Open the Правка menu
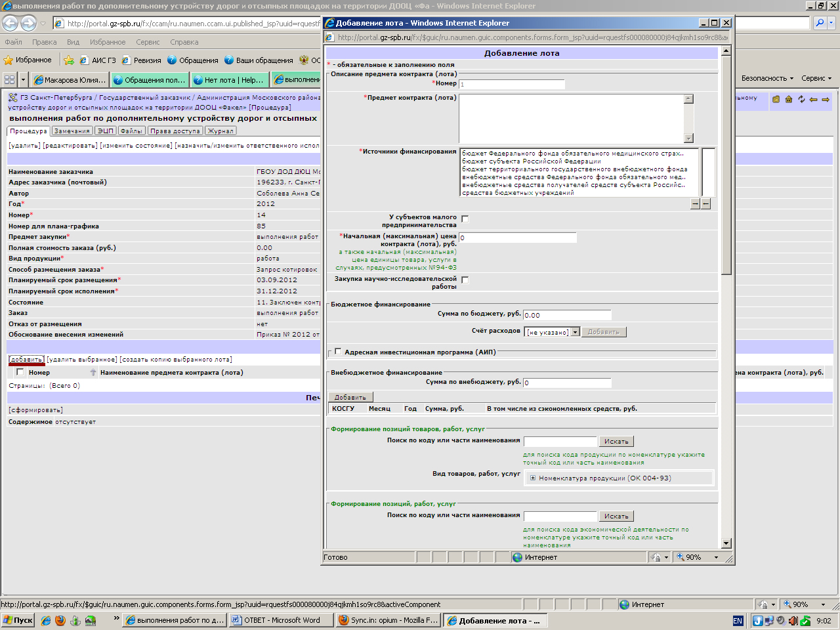The height and width of the screenshot is (630, 840). tap(44, 42)
